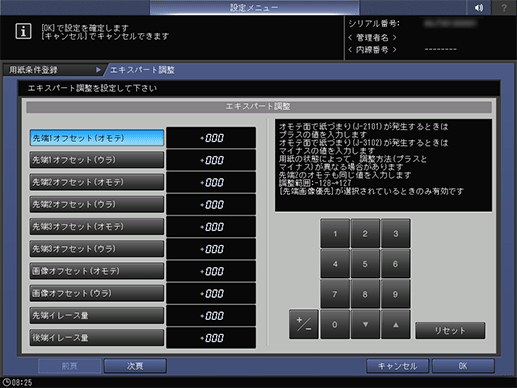Image resolution: width=517 pixels, height=388 pixels.
Task: Click the greyed-out 前頁 previous page button
Action: pyautogui.click(x=69, y=366)
